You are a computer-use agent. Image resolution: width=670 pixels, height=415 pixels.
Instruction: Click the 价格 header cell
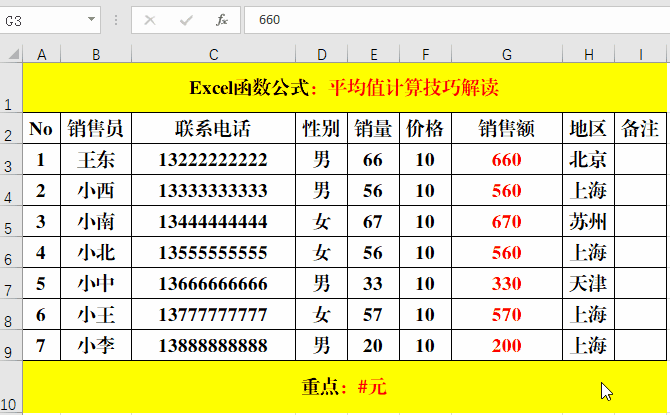426,128
